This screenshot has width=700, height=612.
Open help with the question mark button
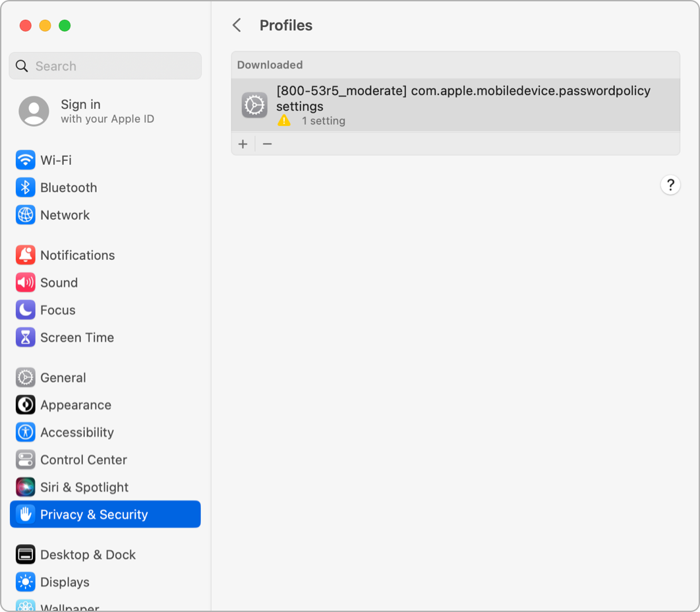670,185
